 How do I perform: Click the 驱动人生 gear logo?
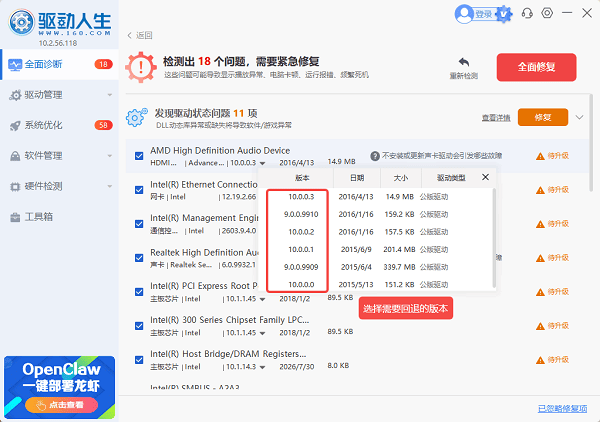pos(21,22)
